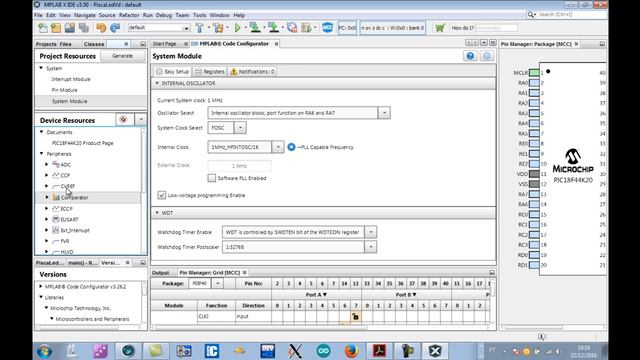The height and width of the screenshot is (360, 640).
Task: Click the green MCLR pin box
Action: click(534, 73)
